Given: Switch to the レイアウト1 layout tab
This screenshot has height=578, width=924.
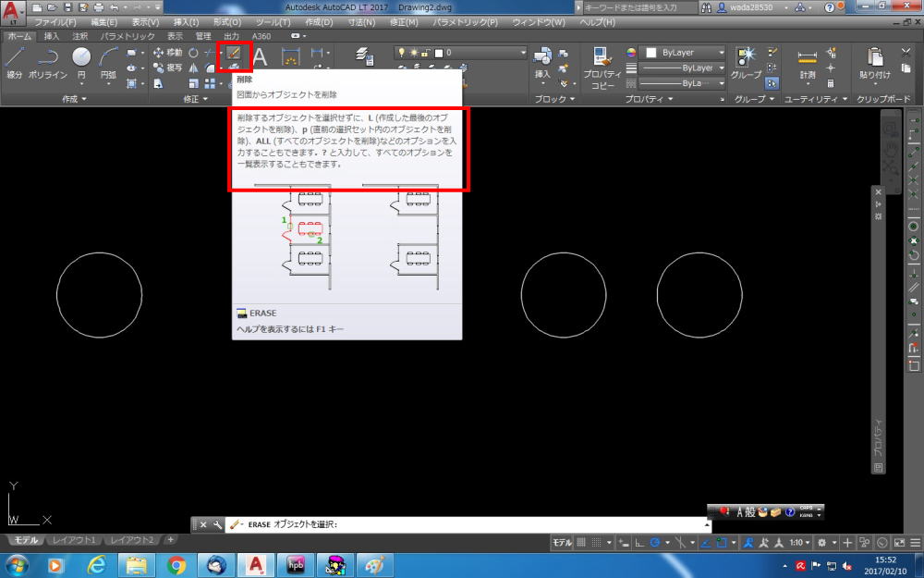Looking at the screenshot, I should click(74, 540).
